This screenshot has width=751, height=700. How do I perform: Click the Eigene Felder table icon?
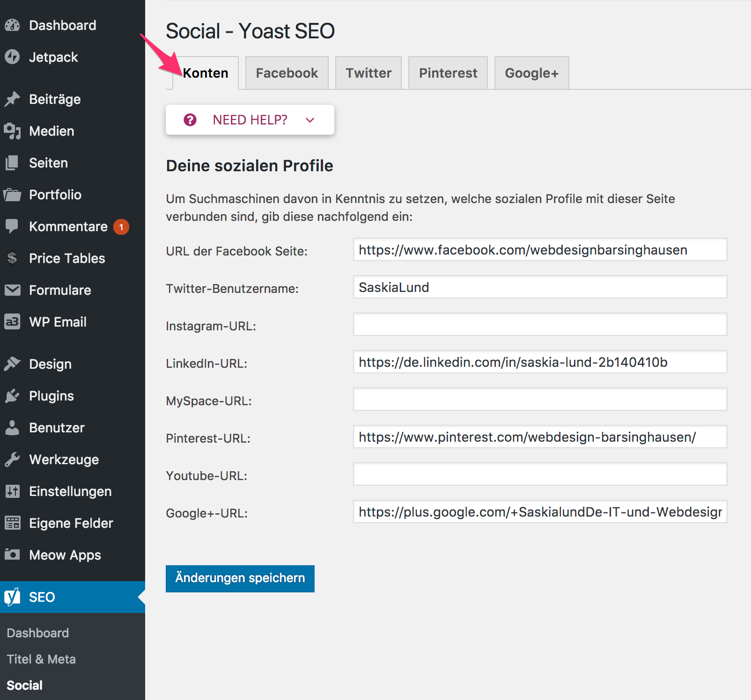(12, 523)
